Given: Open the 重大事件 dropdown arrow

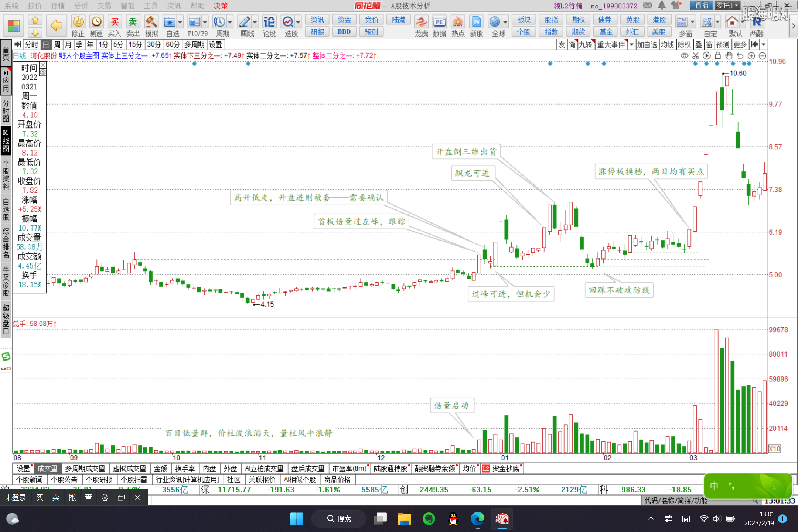Looking at the screenshot, I should [x=631, y=45].
